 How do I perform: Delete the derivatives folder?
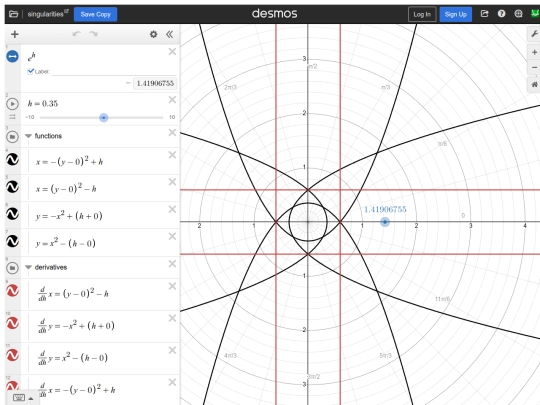coord(172,264)
